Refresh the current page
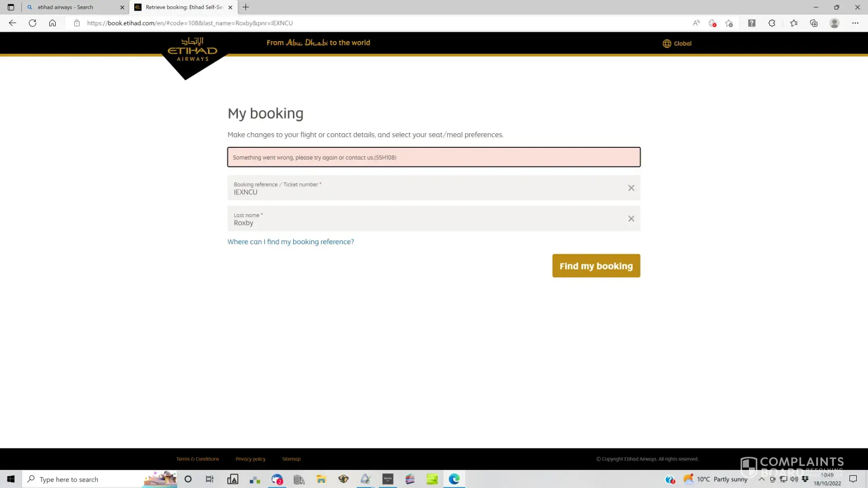The width and height of the screenshot is (868, 488). [x=32, y=23]
